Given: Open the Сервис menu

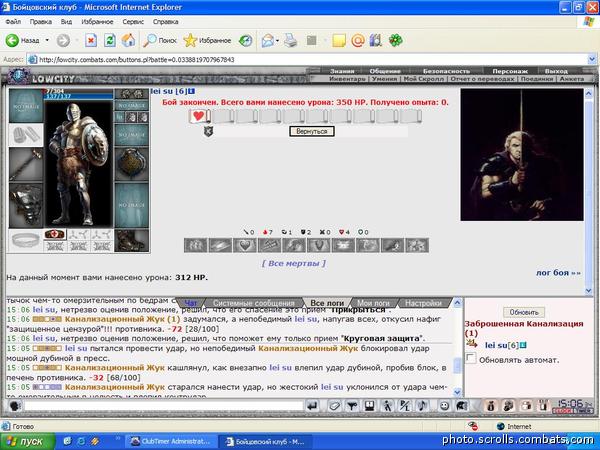Looking at the screenshot, I should click(133, 22).
